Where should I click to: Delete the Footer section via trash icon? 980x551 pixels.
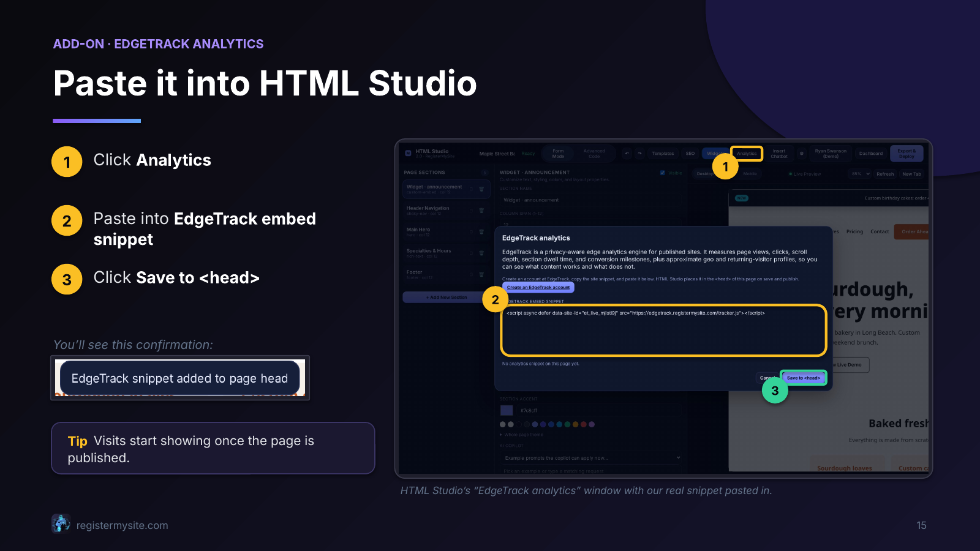(x=481, y=274)
